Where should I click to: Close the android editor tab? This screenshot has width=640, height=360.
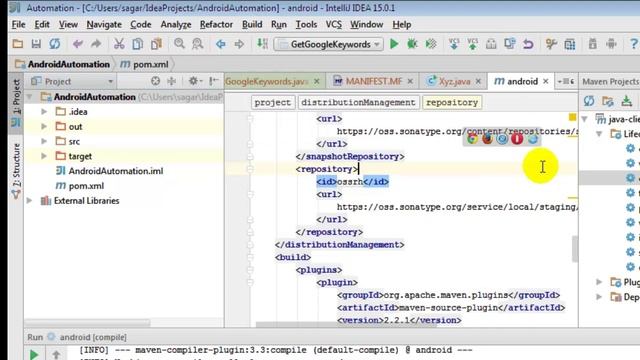[546, 81]
